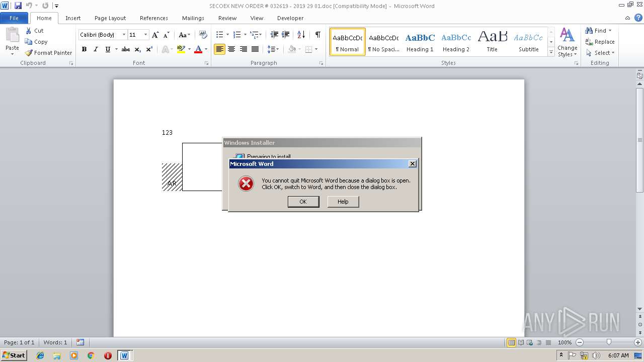
Task: Click the Find binoculars icon
Action: (x=589, y=31)
